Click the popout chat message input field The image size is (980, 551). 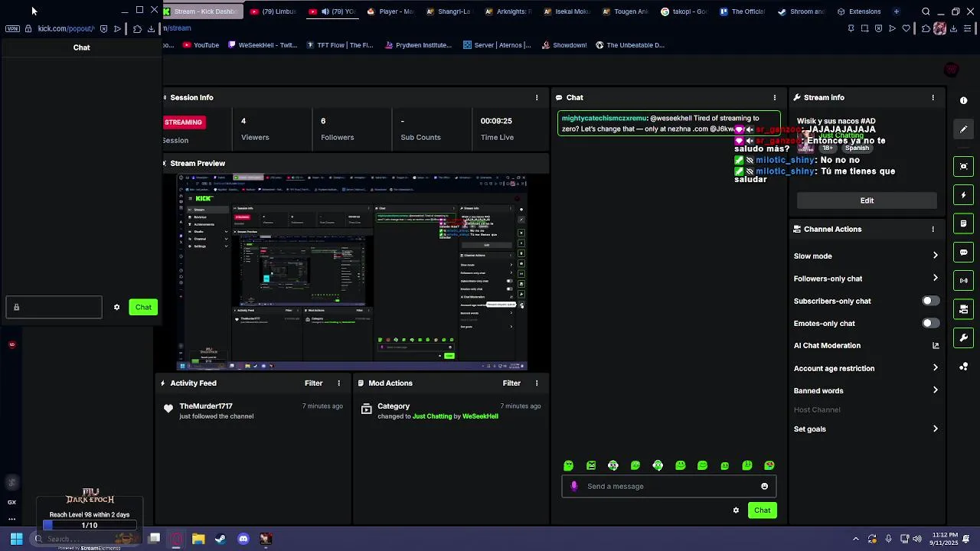[54, 308]
